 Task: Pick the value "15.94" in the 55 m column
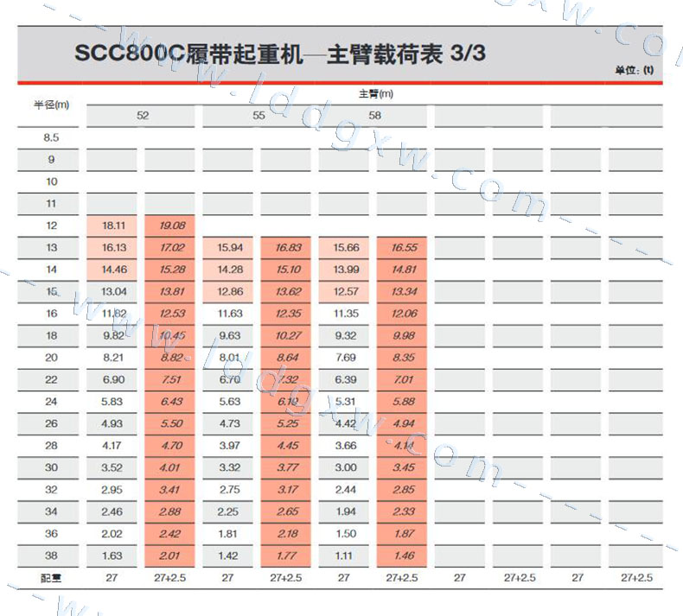(230, 247)
